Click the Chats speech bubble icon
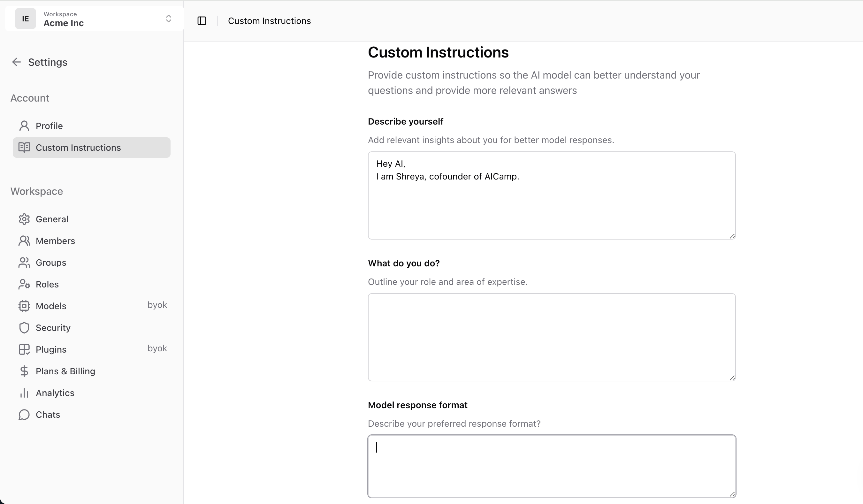Image resolution: width=863 pixels, height=504 pixels. (24, 415)
